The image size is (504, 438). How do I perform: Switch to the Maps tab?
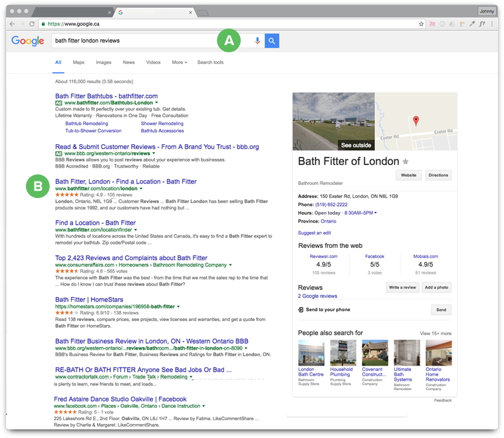[x=78, y=62]
